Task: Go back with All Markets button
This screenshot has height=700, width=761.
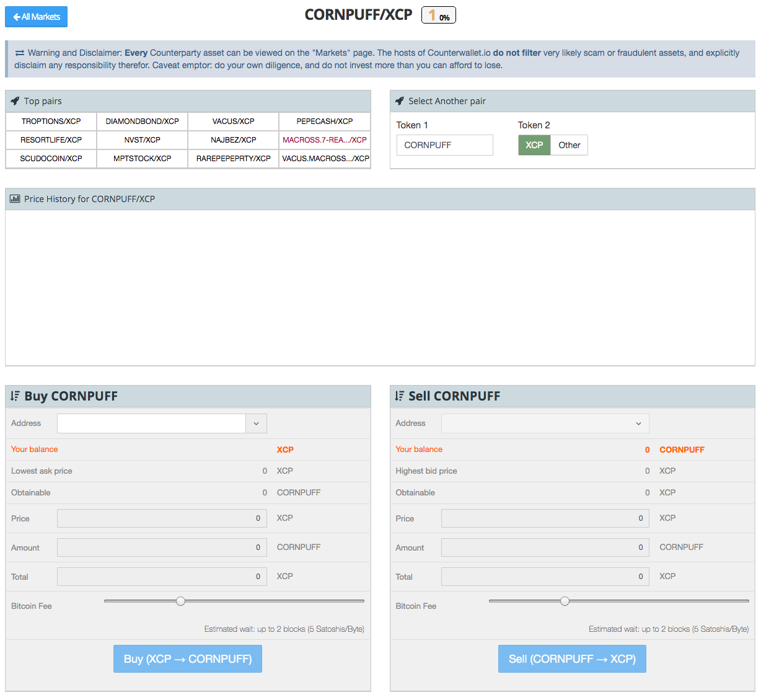Action: coord(36,17)
